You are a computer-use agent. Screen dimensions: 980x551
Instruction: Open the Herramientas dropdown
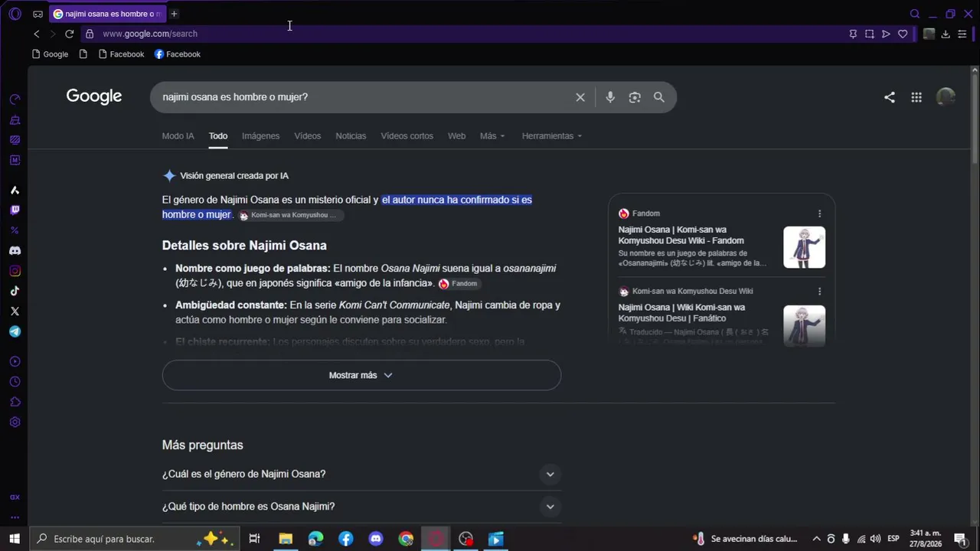coord(552,136)
